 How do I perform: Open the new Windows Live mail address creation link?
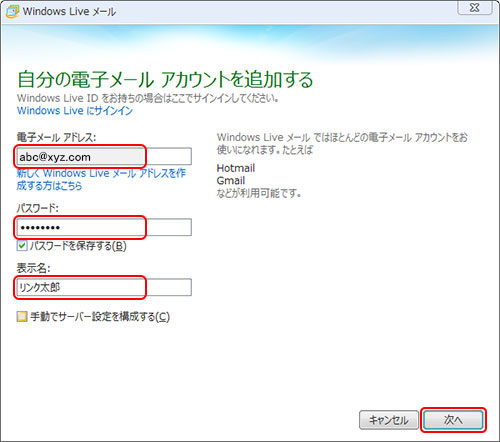101,179
